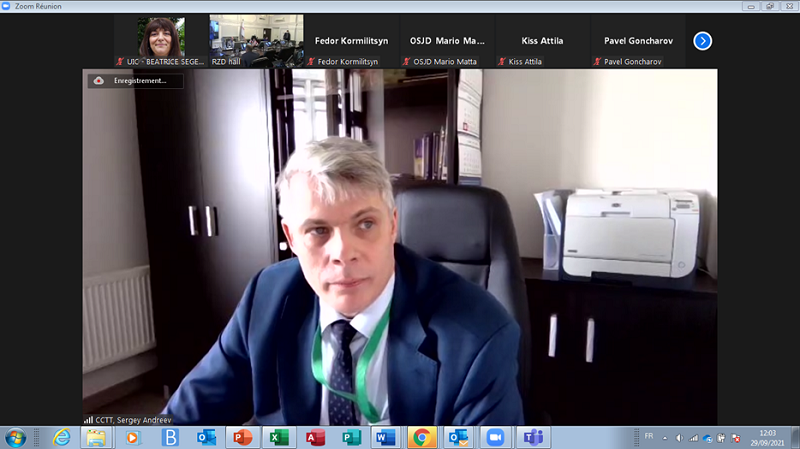This screenshot has width=800, height=449.
Task: Open Microsoft Publisher from the taskbar
Action: pos(350,437)
